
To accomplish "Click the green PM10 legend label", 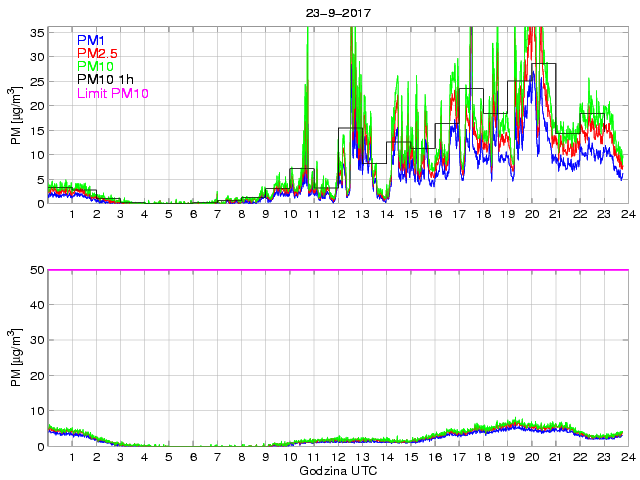I will coord(95,67).
